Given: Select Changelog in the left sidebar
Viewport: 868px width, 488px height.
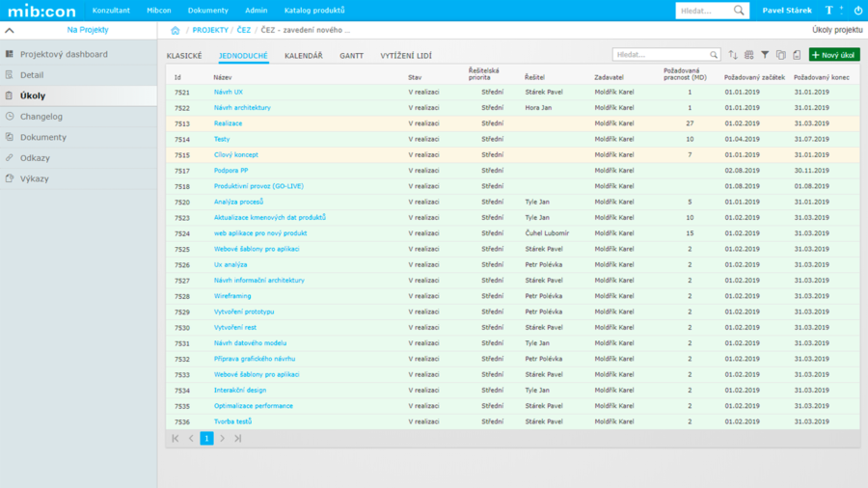Looking at the screenshot, I should 41,117.
